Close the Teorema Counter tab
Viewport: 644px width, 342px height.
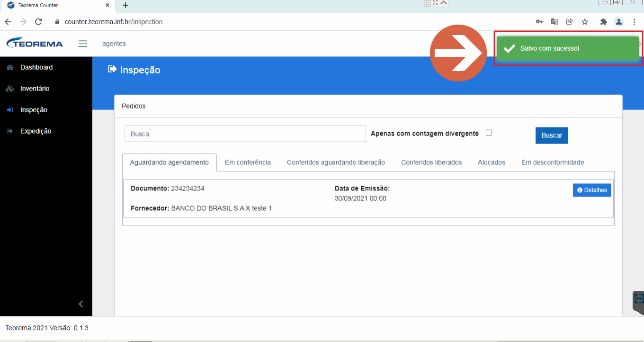pos(107,5)
